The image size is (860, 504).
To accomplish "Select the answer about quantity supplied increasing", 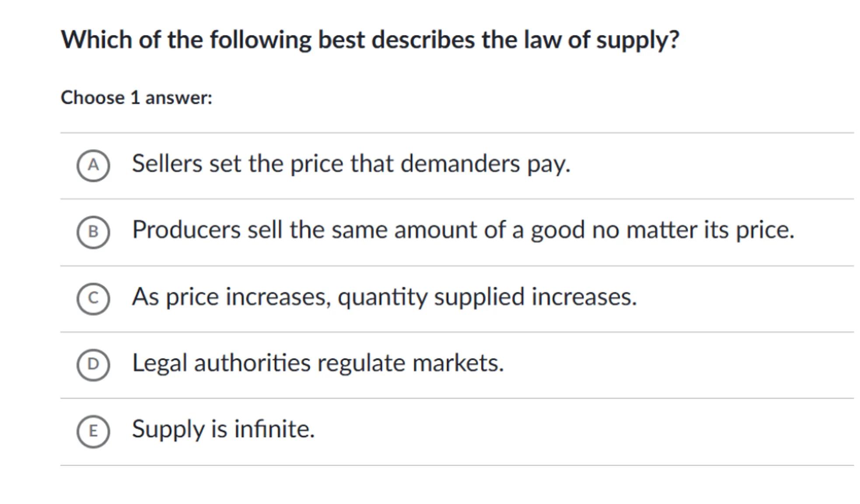I will pyautogui.click(x=384, y=297).
